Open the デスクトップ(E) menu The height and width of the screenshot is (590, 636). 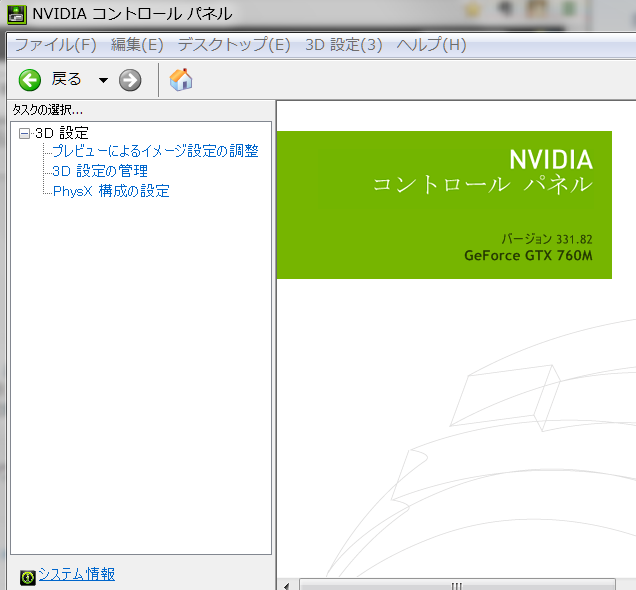234,45
